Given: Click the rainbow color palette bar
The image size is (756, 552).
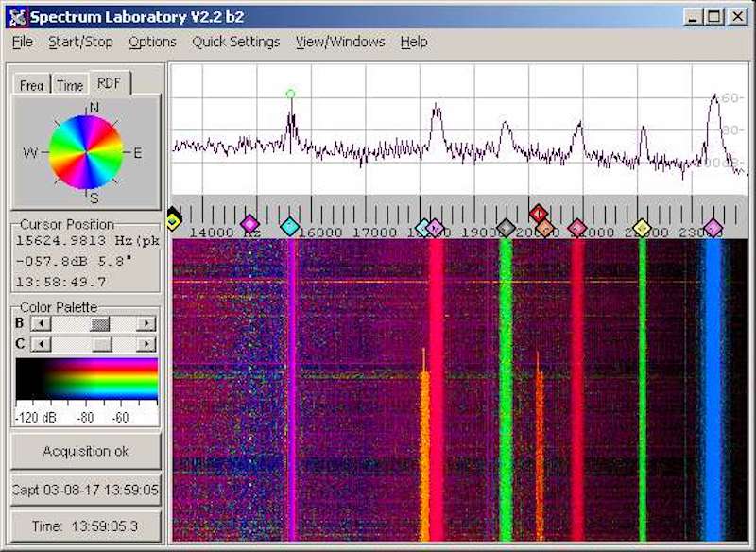Looking at the screenshot, I should [86, 379].
